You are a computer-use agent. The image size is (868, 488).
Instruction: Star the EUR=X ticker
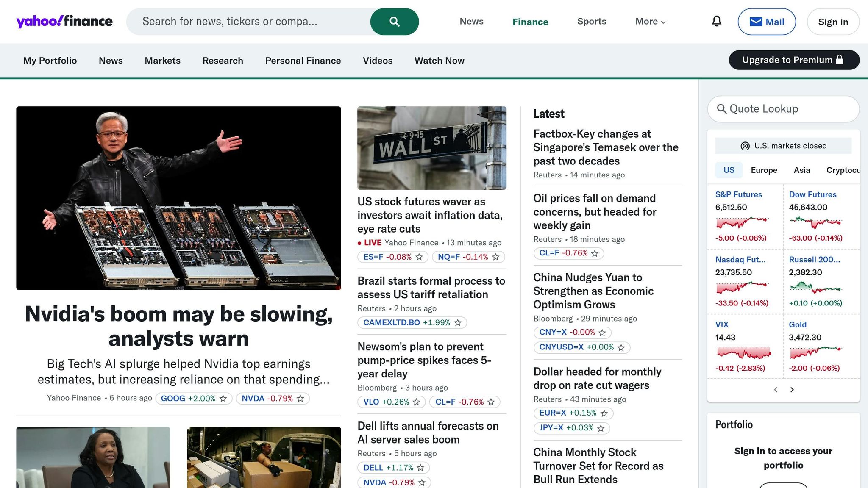click(604, 413)
